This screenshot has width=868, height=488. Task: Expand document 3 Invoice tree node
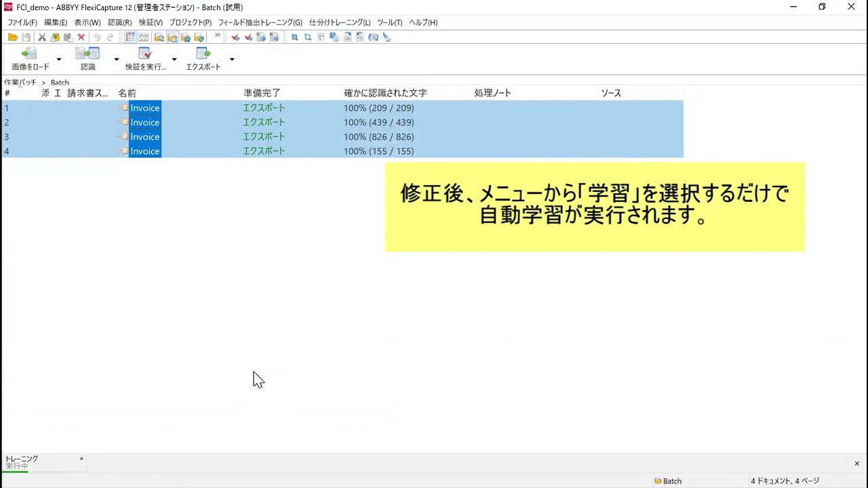pyautogui.click(x=119, y=136)
